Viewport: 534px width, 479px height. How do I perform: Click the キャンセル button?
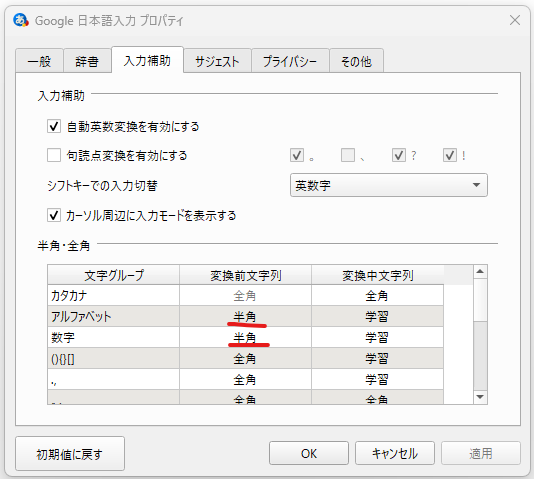[395, 453]
